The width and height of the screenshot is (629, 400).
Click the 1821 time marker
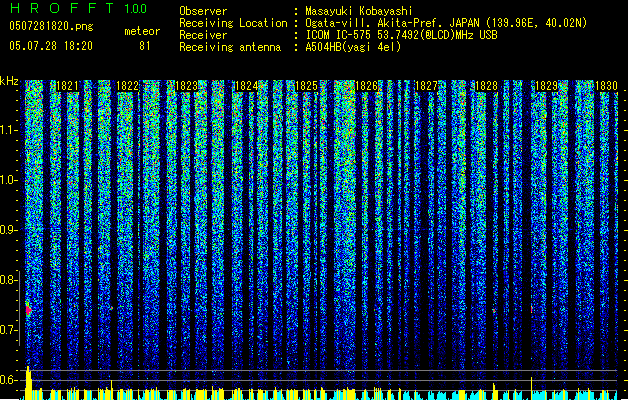tap(67, 86)
